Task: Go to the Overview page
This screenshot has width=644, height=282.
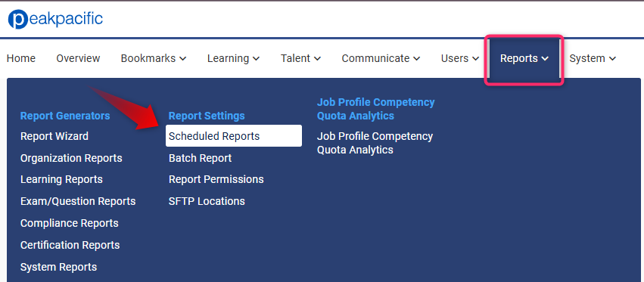Action: [x=78, y=58]
